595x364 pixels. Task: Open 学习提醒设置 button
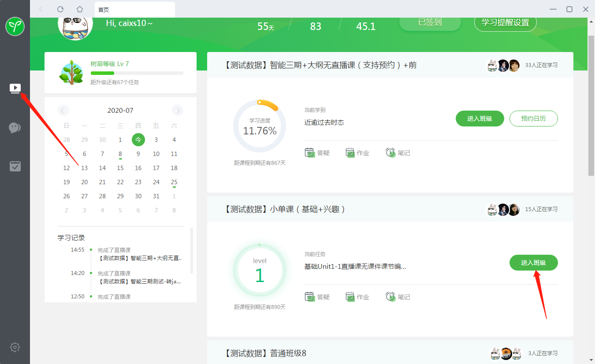point(505,22)
